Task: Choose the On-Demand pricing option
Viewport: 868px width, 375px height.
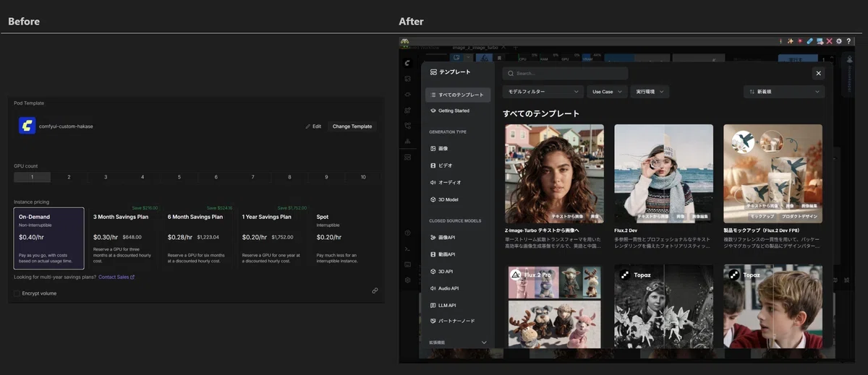Action: 49,238
